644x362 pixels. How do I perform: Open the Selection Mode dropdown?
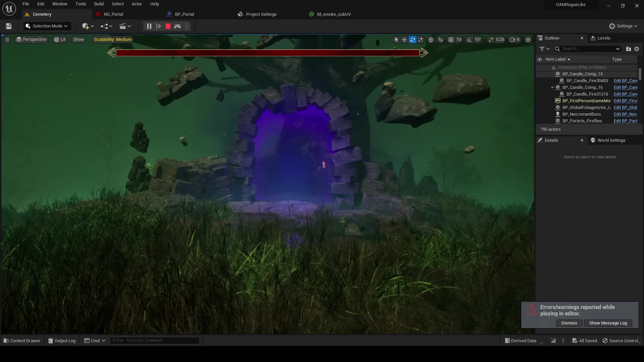(47, 26)
